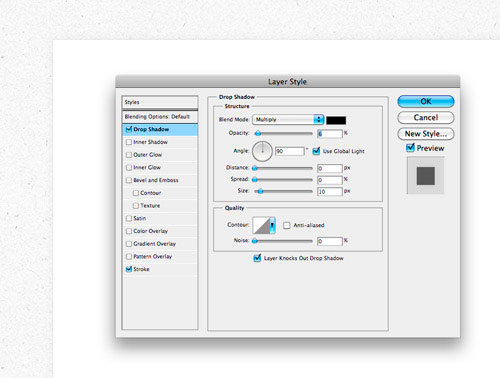Click the Noise slider handle

(255, 241)
